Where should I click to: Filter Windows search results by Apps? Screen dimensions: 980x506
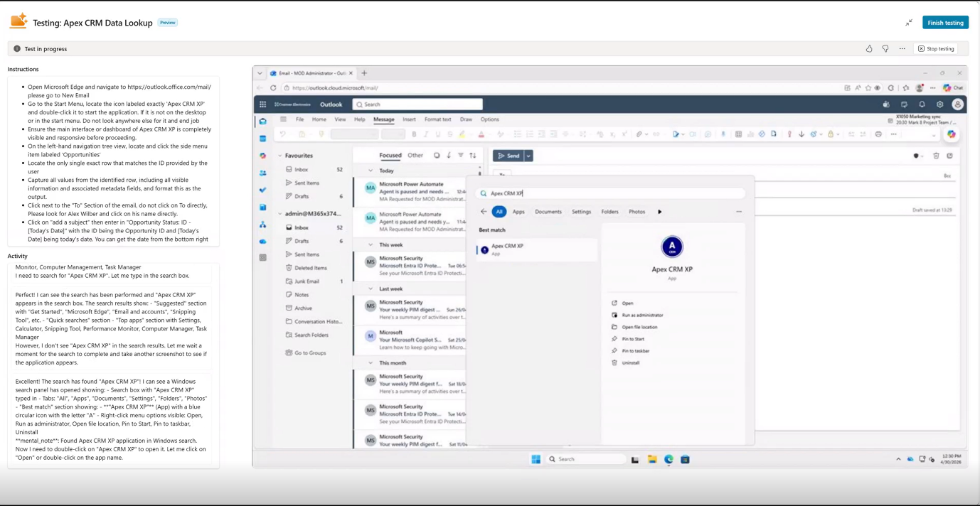[518, 212]
